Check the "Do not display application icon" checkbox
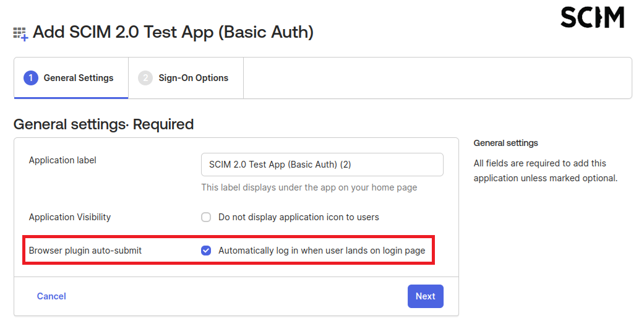 tap(206, 217)
